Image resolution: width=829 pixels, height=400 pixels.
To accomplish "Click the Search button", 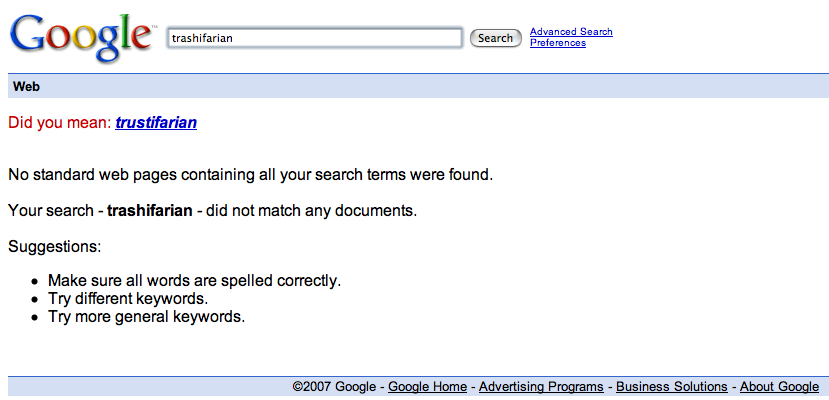I will (x=495, y=38).
